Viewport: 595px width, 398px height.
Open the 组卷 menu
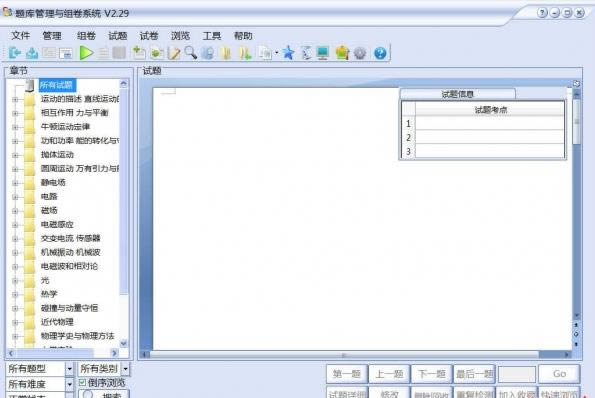tap(86, 36)
